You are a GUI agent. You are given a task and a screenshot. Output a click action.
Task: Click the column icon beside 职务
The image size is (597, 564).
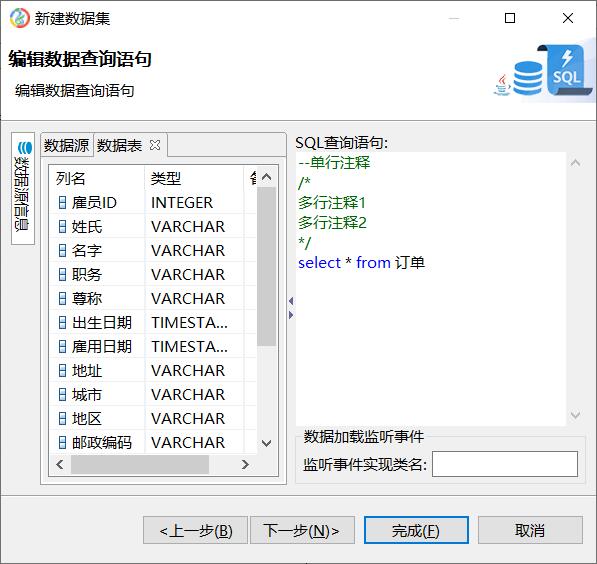coord(62,275)
